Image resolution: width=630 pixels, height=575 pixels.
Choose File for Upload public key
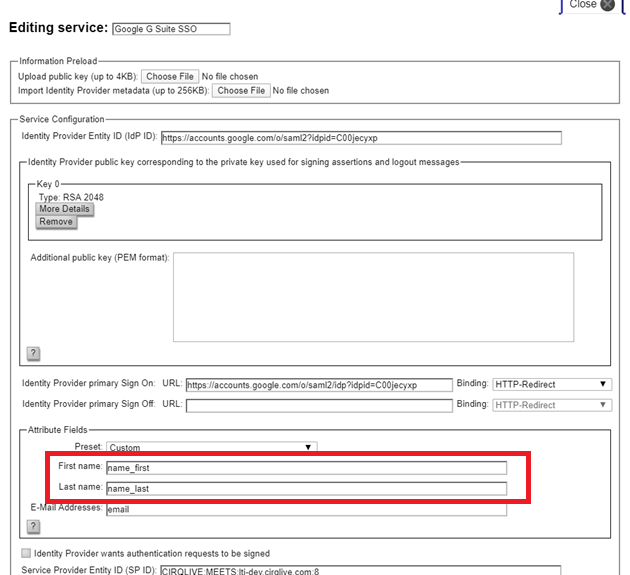pos(170,76)
